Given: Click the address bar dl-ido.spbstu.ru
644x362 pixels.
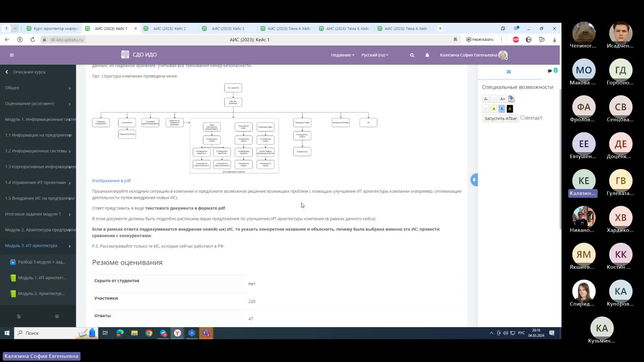Looking at the screenshot, I should tap(67, 40).
